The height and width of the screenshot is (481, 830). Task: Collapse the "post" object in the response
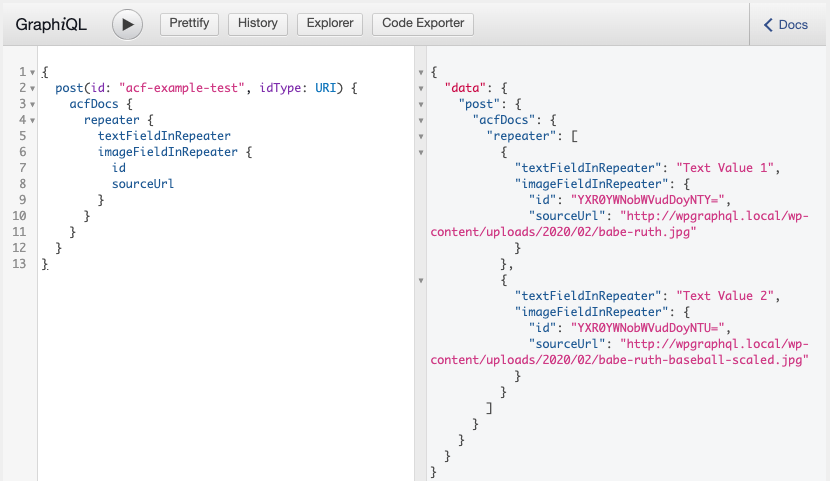click(421, 105)
